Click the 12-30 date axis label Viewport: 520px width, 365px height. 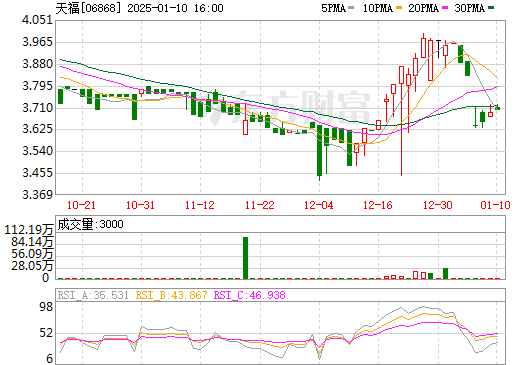click(438, 205)
